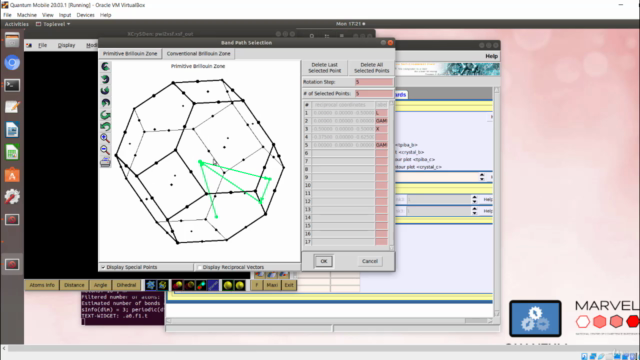Click the F button in the XCrySDen toolbar
Viewport: 640px width, 360px height.
257,285
